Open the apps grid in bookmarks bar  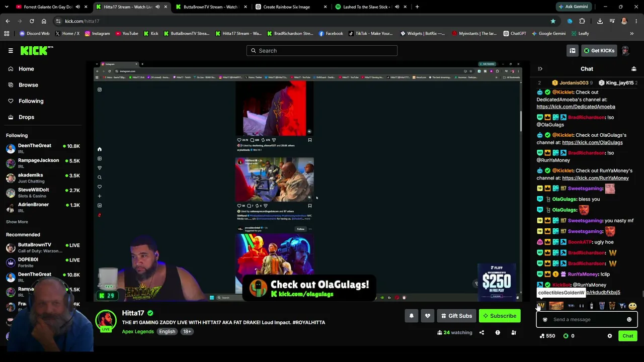pos(7,34)
